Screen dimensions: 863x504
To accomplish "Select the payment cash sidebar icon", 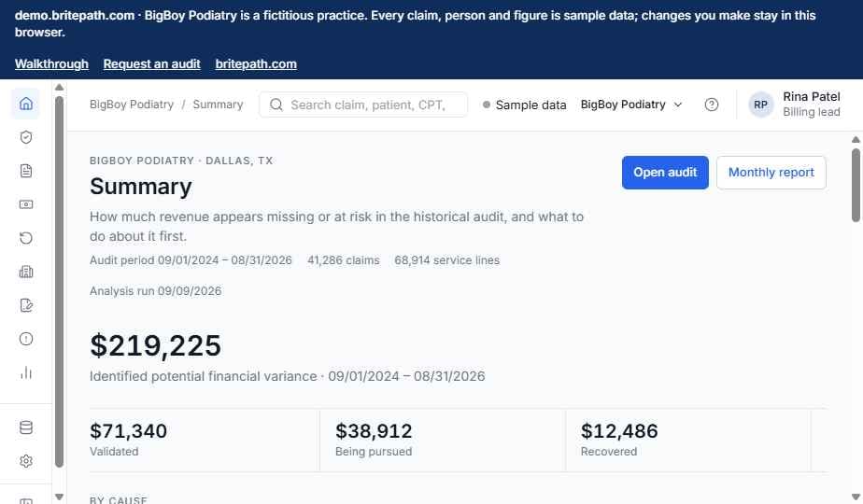I will tap(26, 204).
